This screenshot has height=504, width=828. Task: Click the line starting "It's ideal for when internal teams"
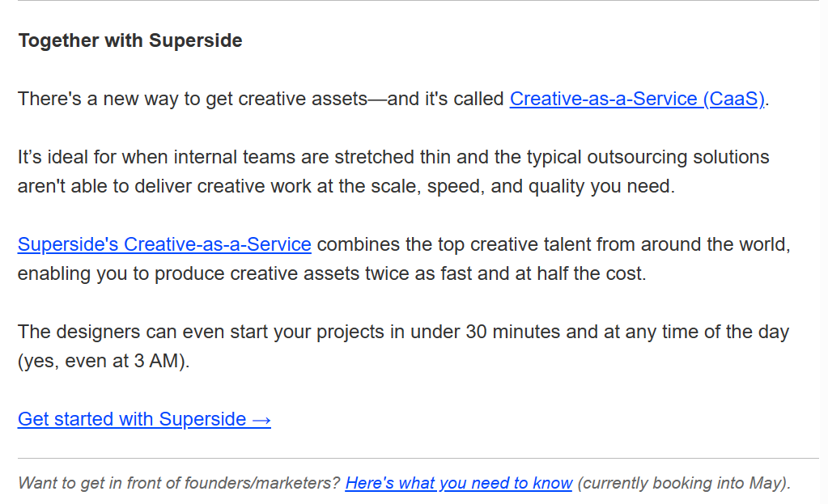tap(393, 157)
